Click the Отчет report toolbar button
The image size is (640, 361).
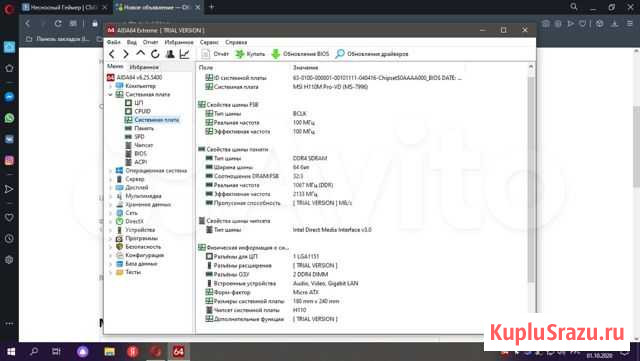(x=215, y=54)
